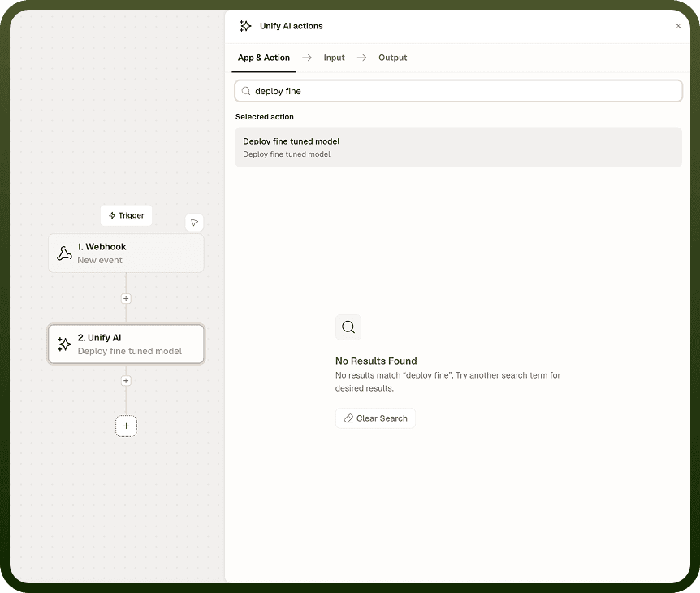Click 'Deploy fine tuned model' subtitle in Unify AI node
This screenshot has height=593, width=700.
click(129, 351)
